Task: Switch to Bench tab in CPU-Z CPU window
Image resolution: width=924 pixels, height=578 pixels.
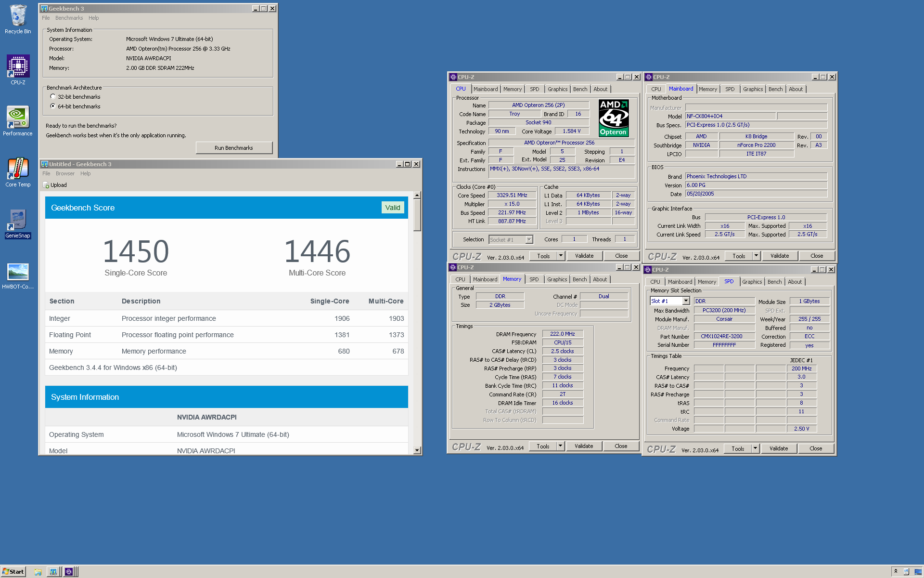Action: [x=580, y=89]
